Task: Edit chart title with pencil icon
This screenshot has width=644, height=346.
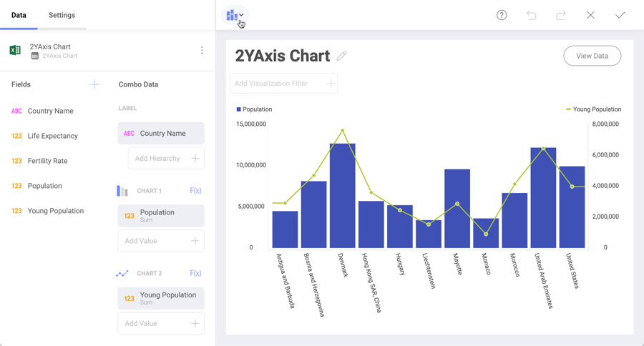Action: [341, 56]
